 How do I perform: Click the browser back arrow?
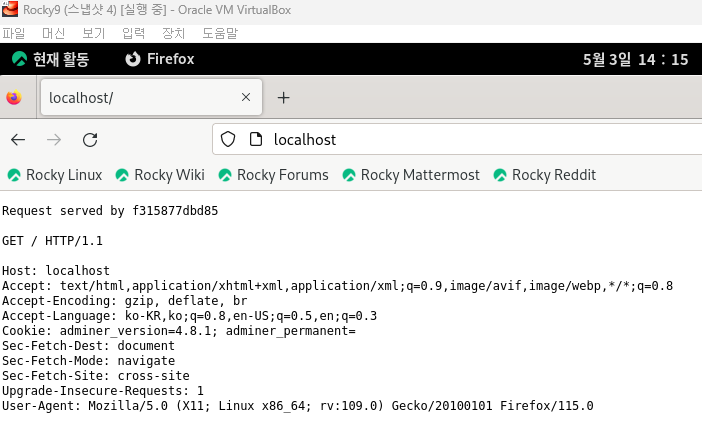pos(18,139)
